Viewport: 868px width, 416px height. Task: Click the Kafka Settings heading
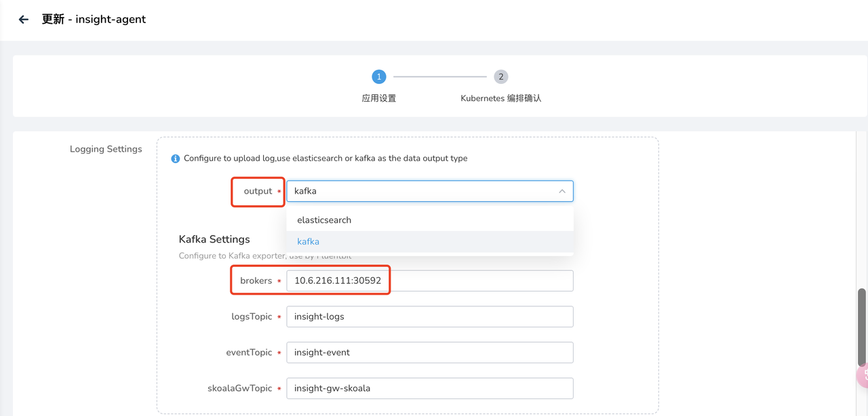214,239
